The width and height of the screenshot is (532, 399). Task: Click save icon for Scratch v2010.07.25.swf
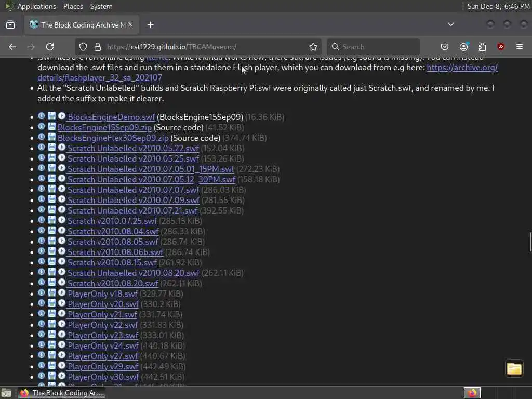[x=51, y=220]
